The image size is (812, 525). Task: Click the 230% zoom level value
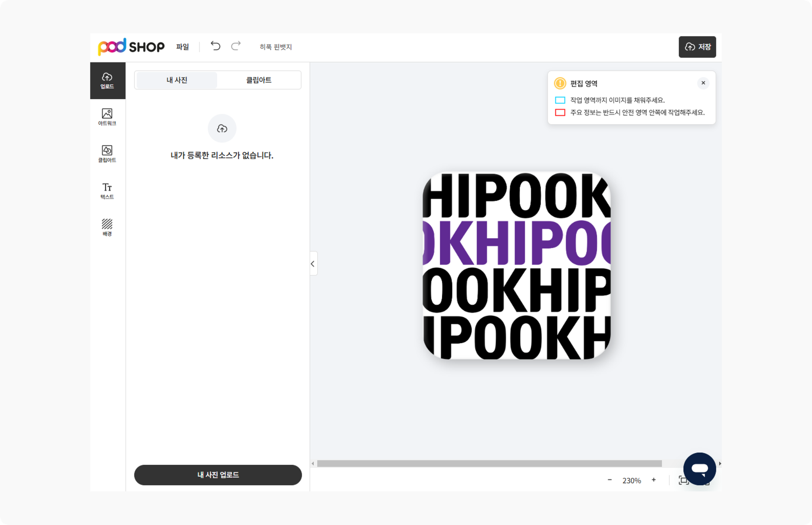[632, 481]
